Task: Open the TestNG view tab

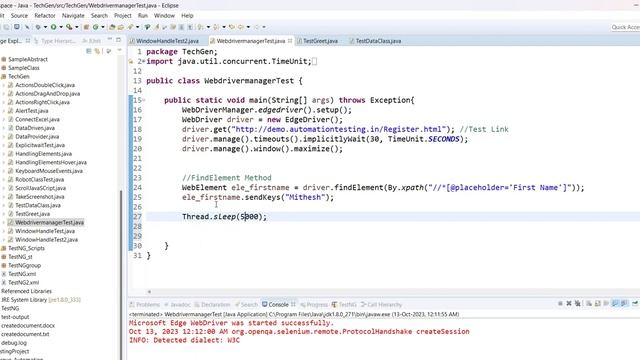Action: coord(344,304)
